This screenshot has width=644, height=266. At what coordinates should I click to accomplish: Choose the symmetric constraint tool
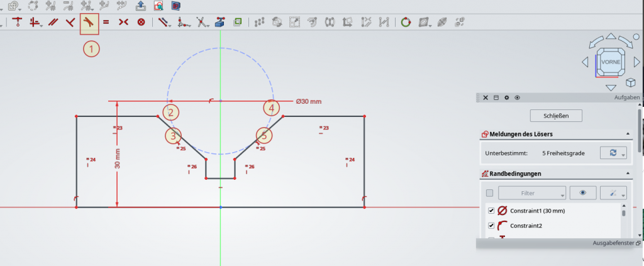pyautogui.click(x=123, y=23)
